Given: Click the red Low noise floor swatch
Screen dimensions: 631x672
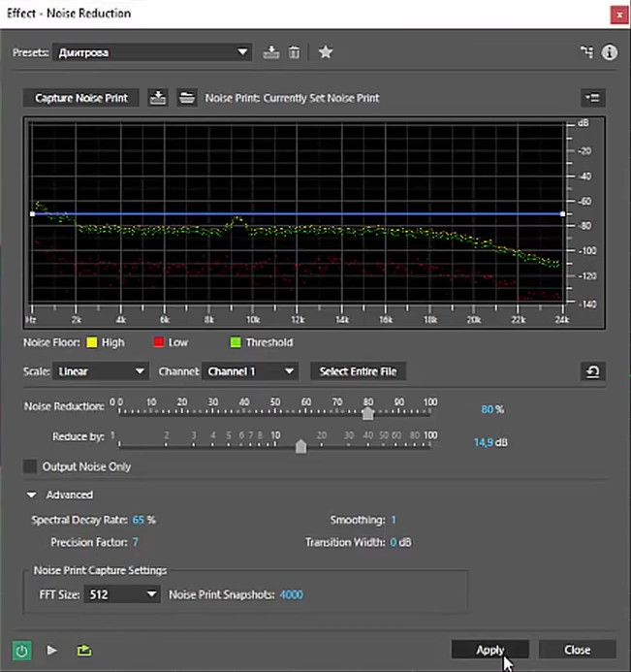Looking at the screenshot, I should click(x=159, y=342).
